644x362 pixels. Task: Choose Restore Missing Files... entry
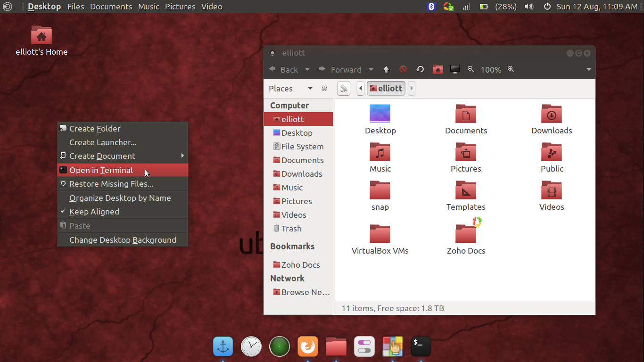coord(123,184)
